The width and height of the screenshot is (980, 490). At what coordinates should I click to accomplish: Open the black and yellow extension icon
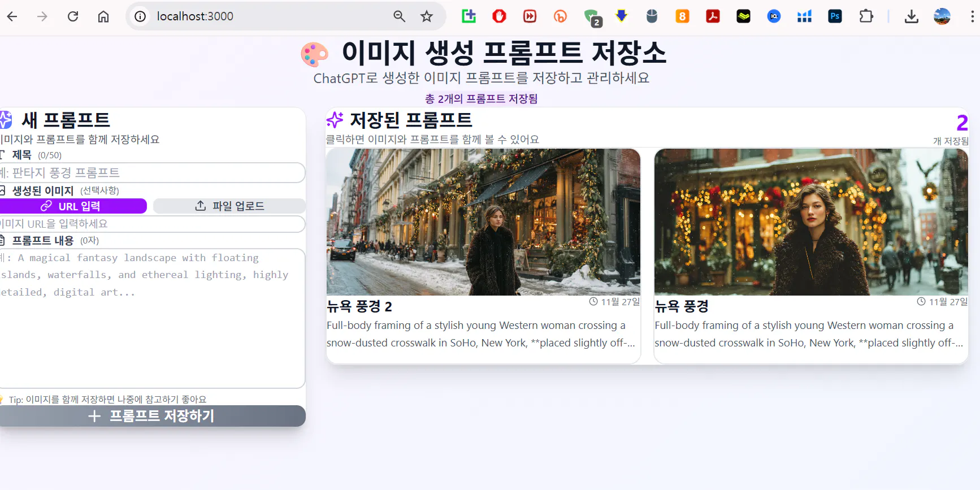(744, 16)
